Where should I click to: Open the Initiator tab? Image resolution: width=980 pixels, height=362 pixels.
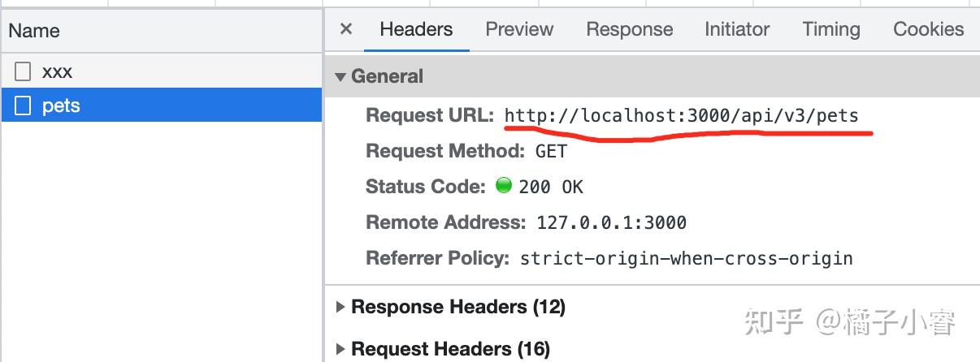pos(737,29)
